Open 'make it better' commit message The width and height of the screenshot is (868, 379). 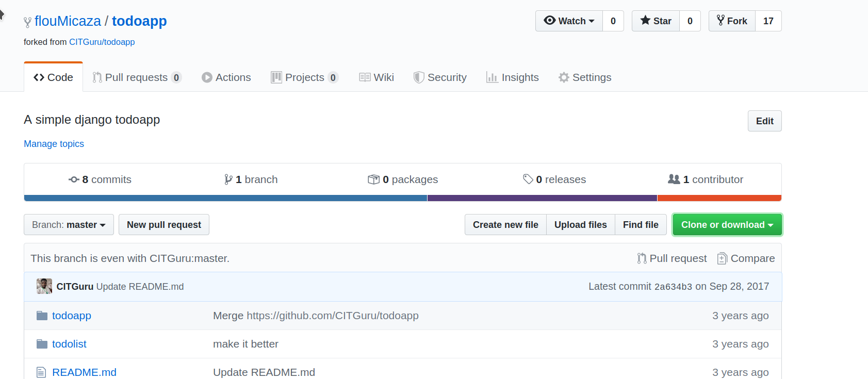coord(245,344)
